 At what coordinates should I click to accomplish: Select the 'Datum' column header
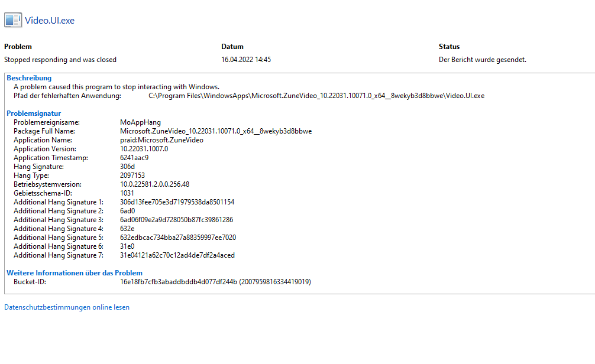[x=232, y=47]
